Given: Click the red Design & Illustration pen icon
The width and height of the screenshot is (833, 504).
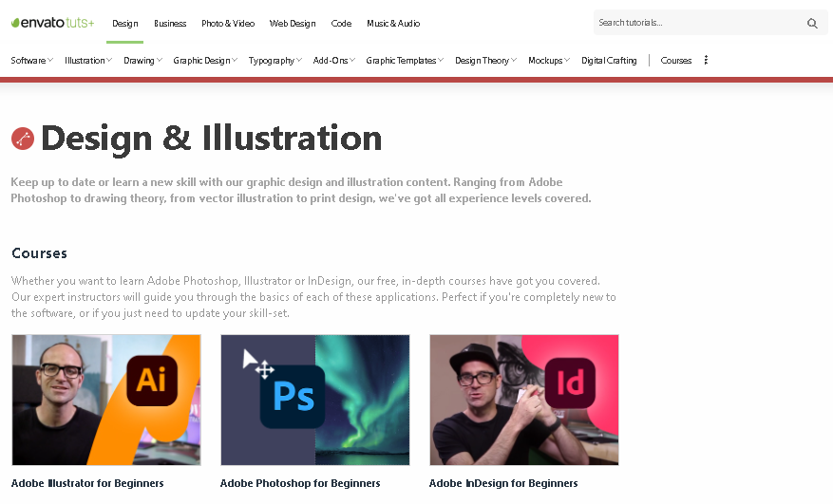Looking at the screenshot, I should (22, 139).
